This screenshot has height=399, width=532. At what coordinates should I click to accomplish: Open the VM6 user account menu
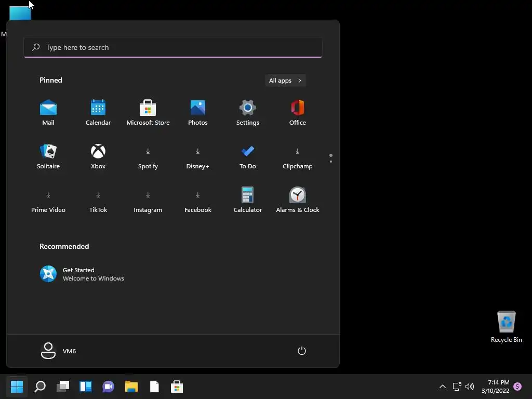tap(58, 351)
